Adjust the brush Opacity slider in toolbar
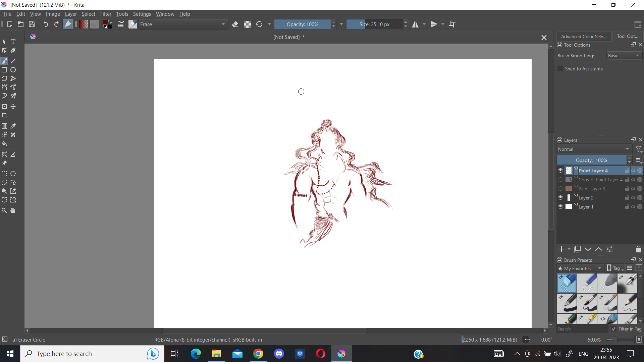This screenshot has height=362, width=644. coord(302,24)
